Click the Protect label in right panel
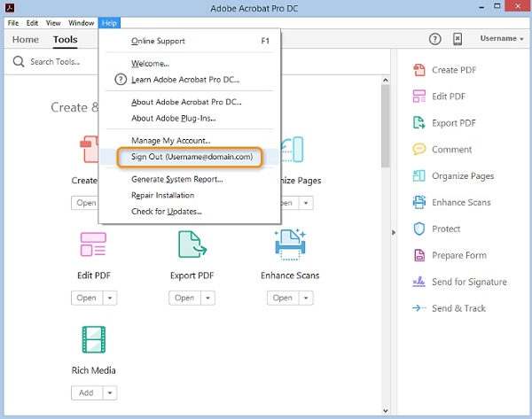Screen dimensions: 532x419 pos(446,229)
